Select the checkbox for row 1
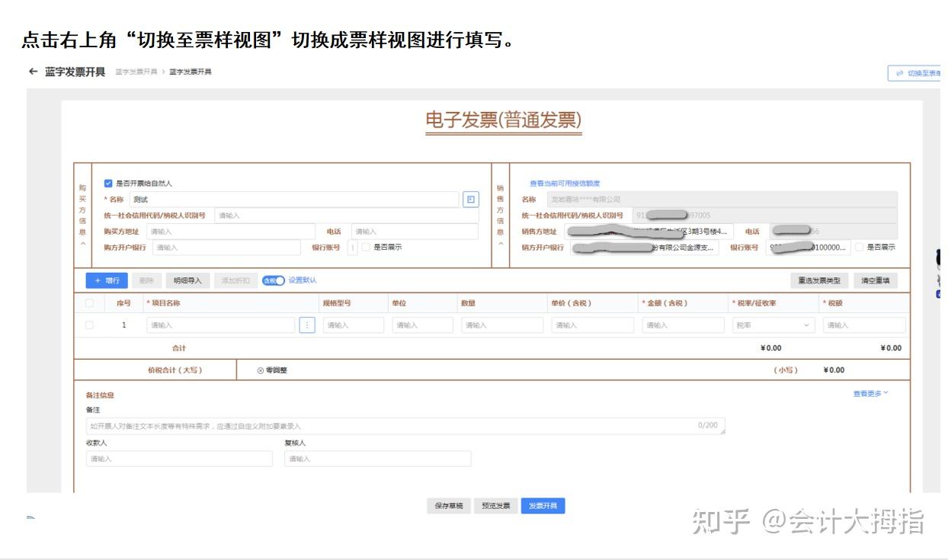948x560 pixels. point(89,325)
